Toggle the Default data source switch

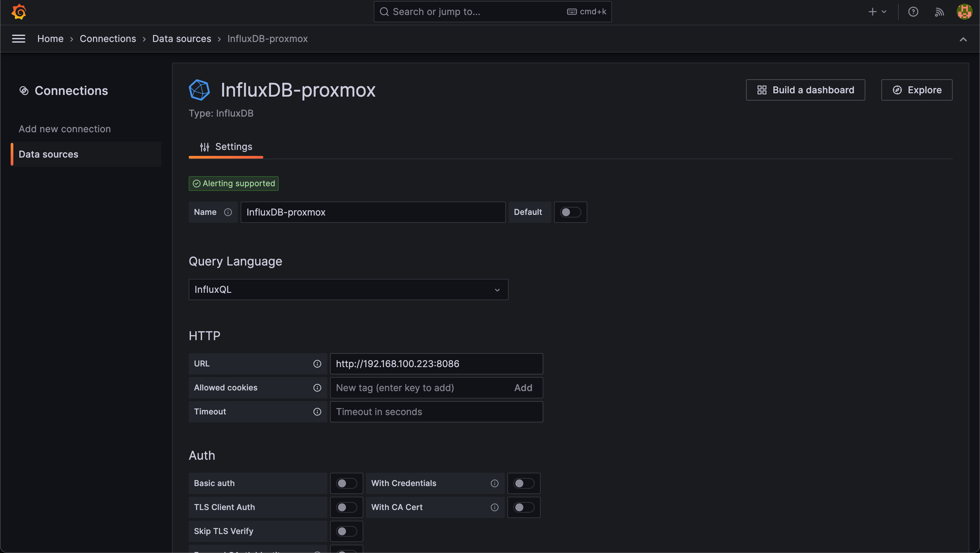coord(570,212)
